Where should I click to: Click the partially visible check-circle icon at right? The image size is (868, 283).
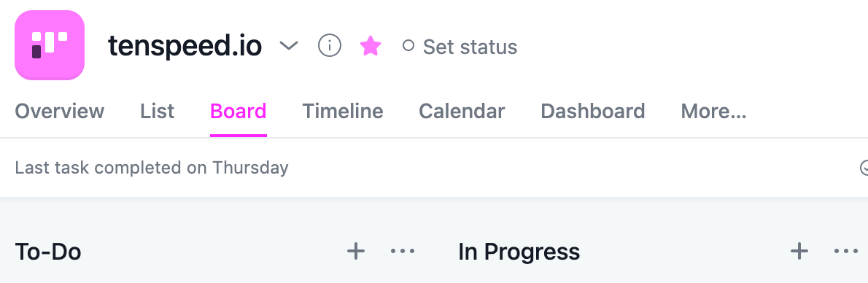(864, 167)
